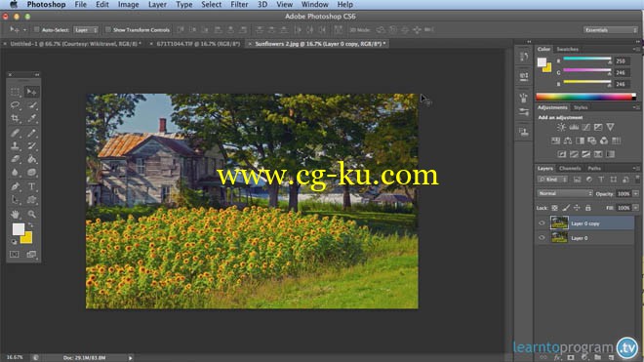Select the Paint Bucket tool
This screenshot has height=362, width=644.
pyautogui.click(x=31, y=159)
